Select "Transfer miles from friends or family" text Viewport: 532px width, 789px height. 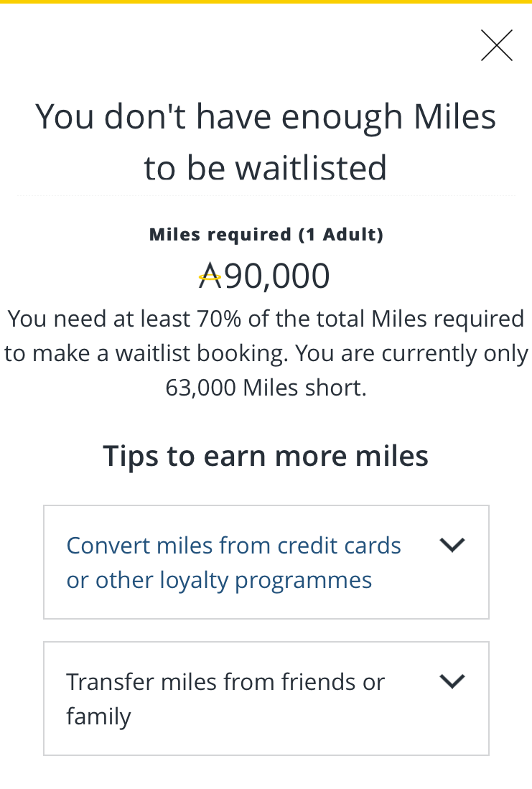pyautogui.click(x=225, y=681)
